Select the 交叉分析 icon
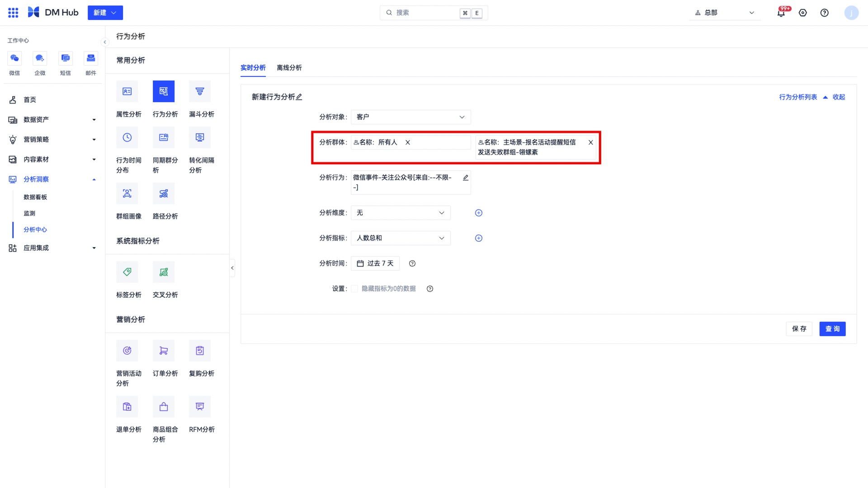The height and width of the screenshot is (488, 868). [164, 272]
